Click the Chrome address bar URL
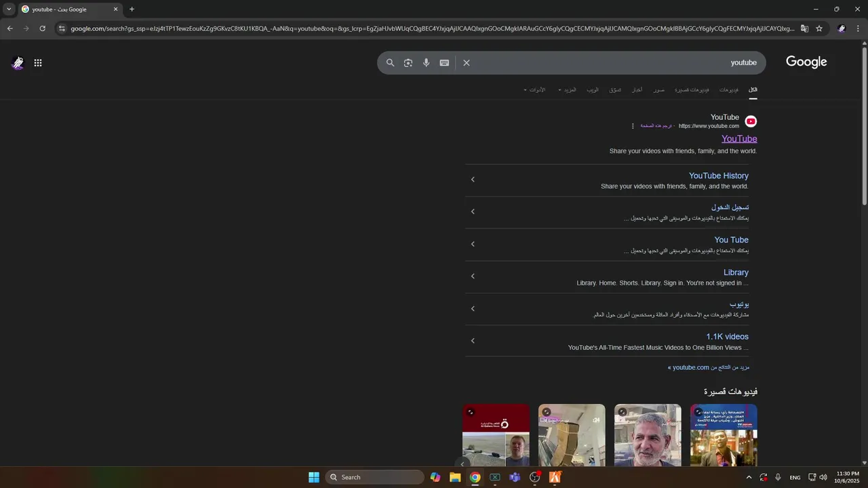Viewport: 868px width, 488px height. point(431,28)
